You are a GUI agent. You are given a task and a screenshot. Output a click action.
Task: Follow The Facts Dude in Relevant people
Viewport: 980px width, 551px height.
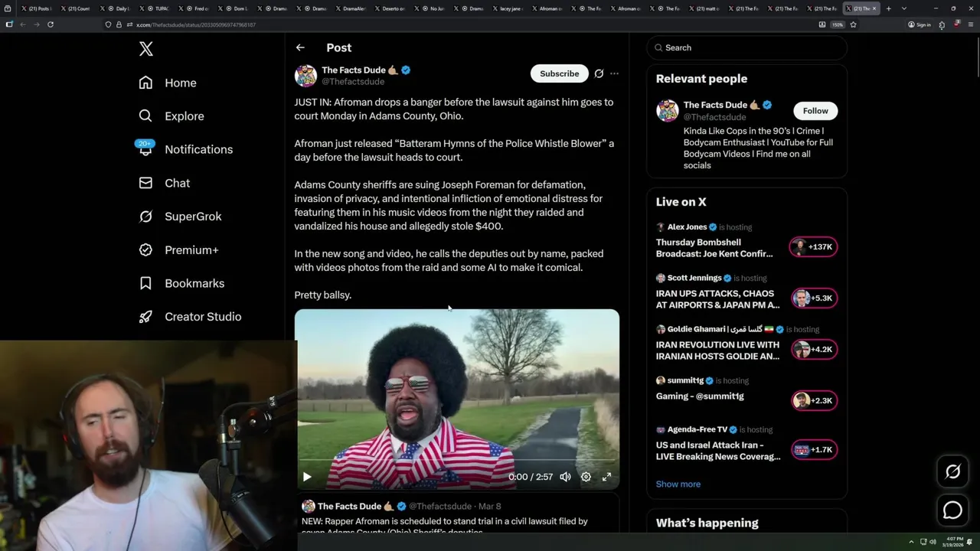(815, 111)
